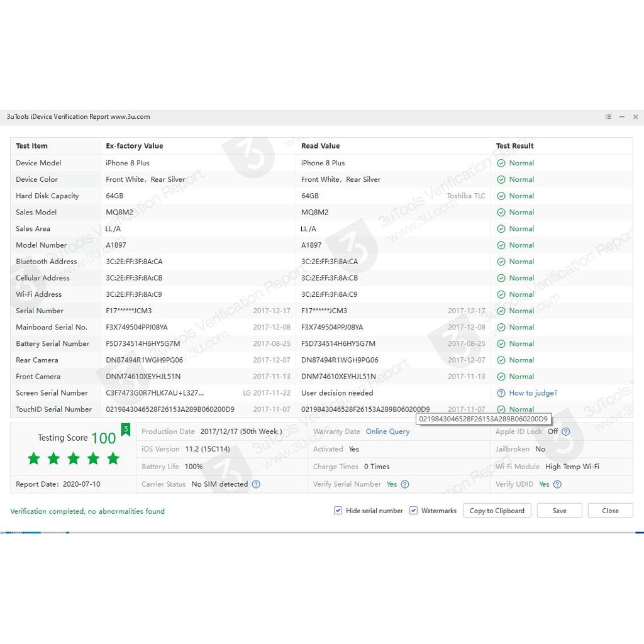Click the Copy to Clipboard button
644x644 pixels.
point(497,511)
